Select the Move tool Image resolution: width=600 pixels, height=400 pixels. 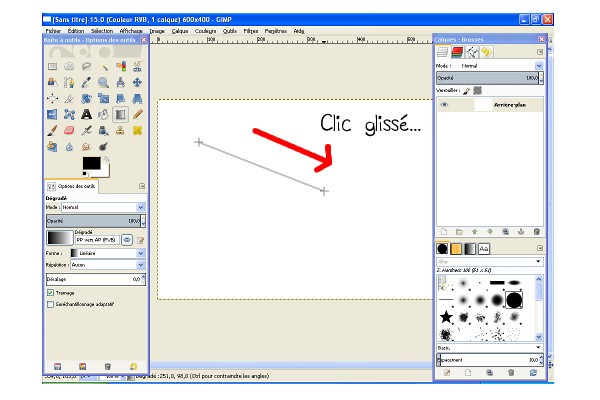pyautogui.click(x=137, y=82)
